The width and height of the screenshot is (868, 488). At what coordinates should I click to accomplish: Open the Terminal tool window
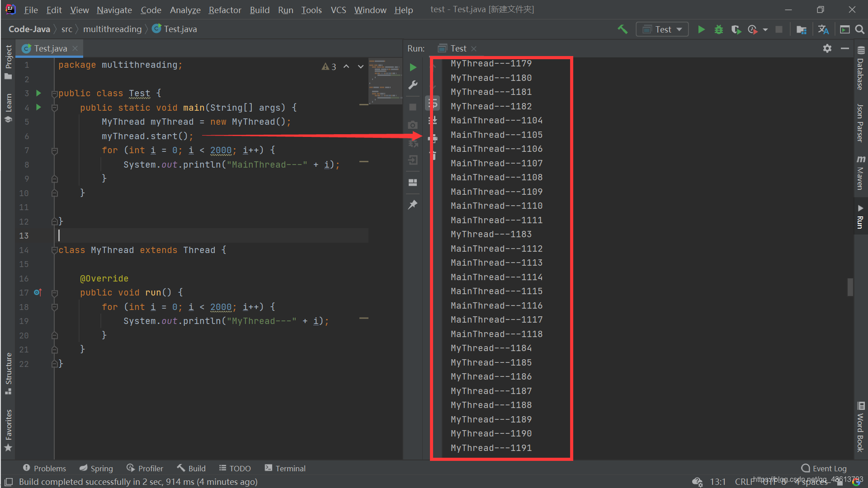(285, 468)
